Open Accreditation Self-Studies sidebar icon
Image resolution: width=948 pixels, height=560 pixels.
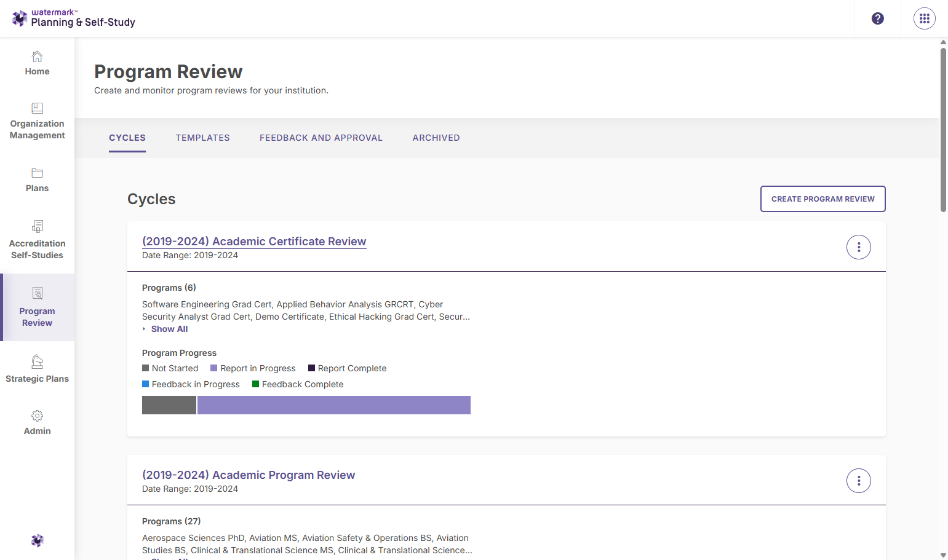(37, 226)
